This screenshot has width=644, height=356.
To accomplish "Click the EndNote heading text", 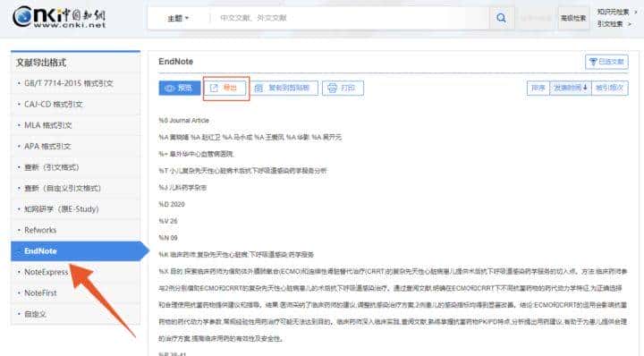I will pyautogui.click(x=176, y=62).
